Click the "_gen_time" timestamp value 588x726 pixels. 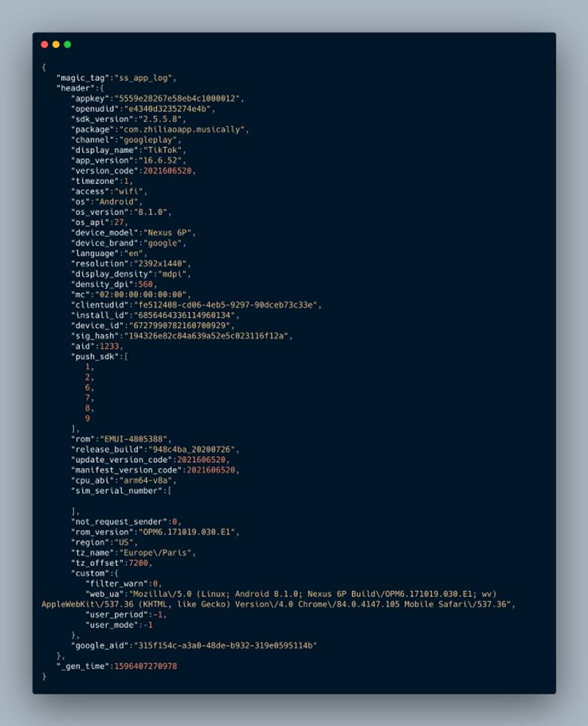point(145,666)
